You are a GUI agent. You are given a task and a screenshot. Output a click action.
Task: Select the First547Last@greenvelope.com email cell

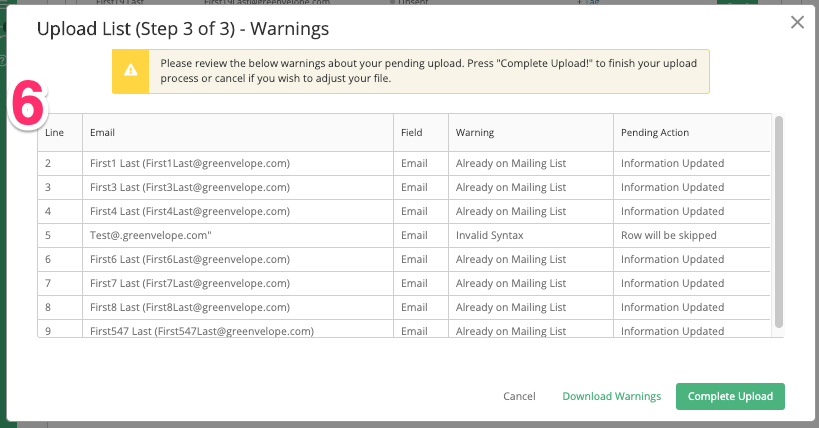(238, 329)
